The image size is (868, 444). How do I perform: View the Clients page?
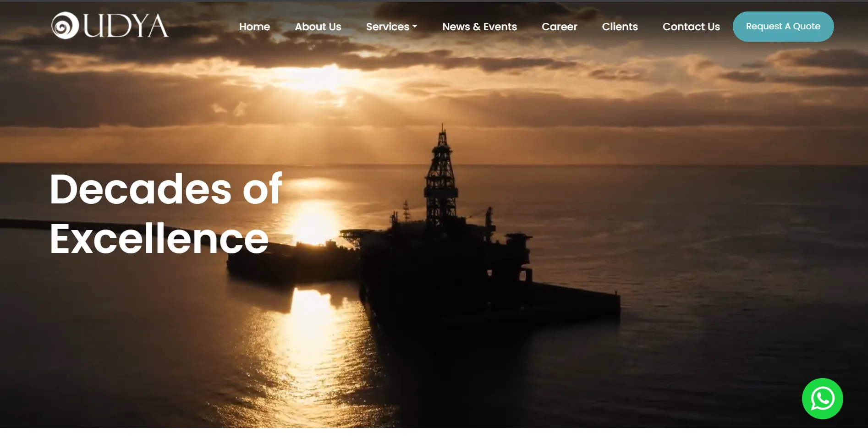click(x=620, y=27)
